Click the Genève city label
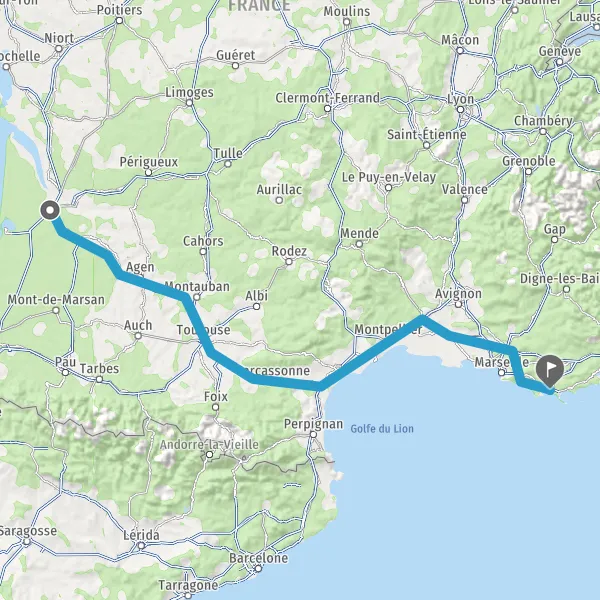 [559, 51]
